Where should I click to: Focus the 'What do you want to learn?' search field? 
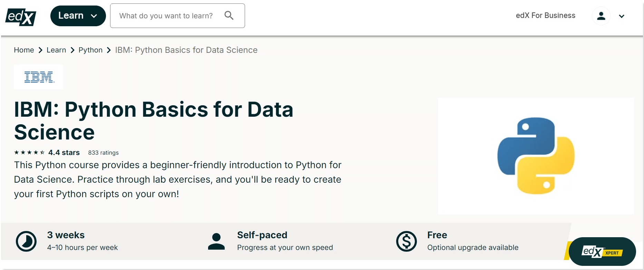[x=177, y=16]
